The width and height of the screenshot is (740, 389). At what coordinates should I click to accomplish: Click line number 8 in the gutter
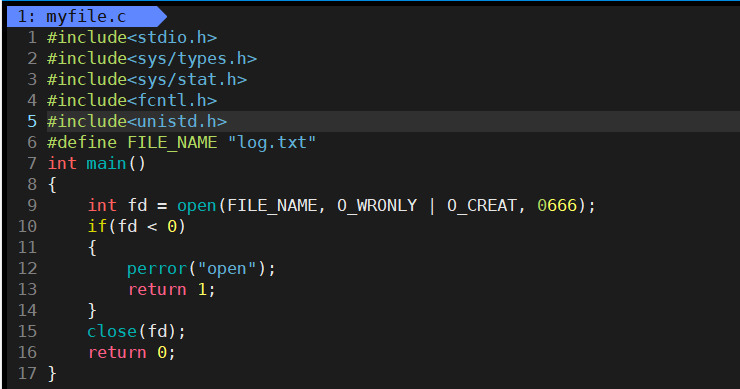coord(32,184)
